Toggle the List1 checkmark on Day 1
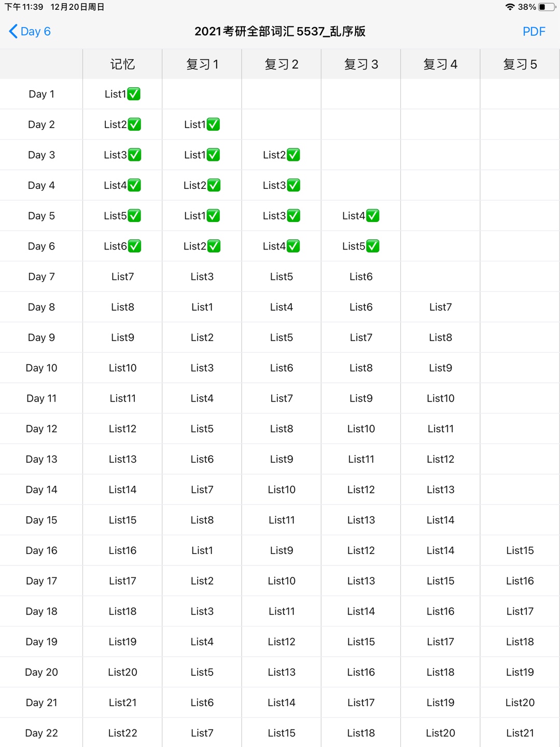 click(134, 94)
